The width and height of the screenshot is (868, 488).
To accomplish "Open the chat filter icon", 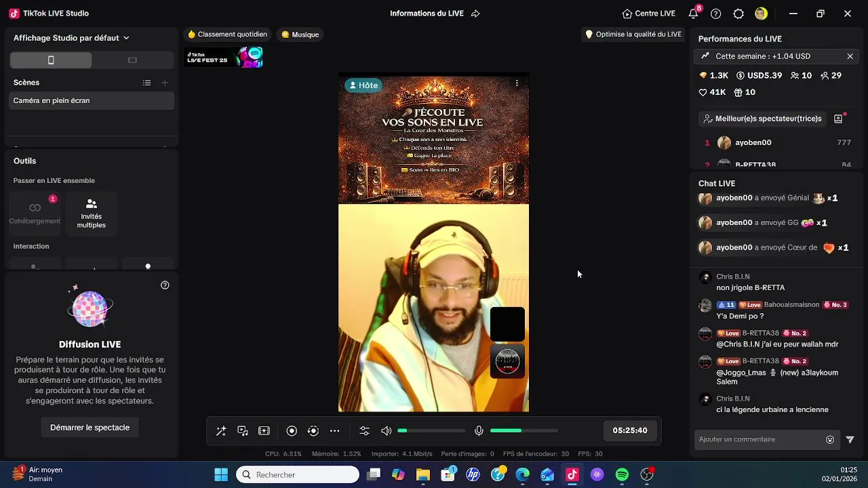I will (850, 439).
